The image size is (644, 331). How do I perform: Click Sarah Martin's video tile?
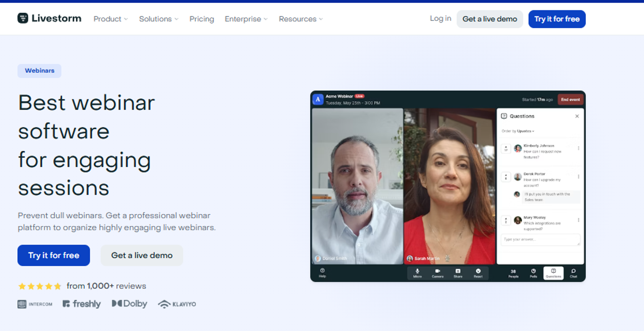click(449, 186)
